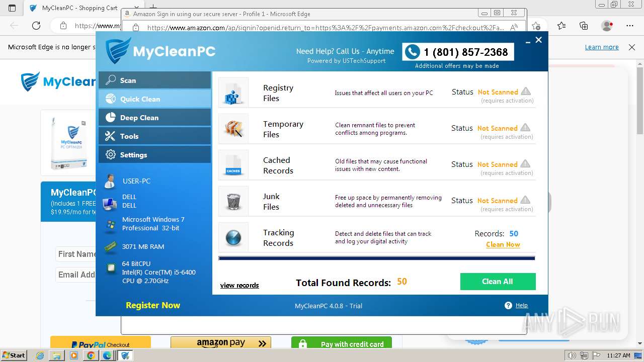Open the Deep Clean section
Image resolution: width=644 pixels, height=362 pixels.
click(154, 118)
